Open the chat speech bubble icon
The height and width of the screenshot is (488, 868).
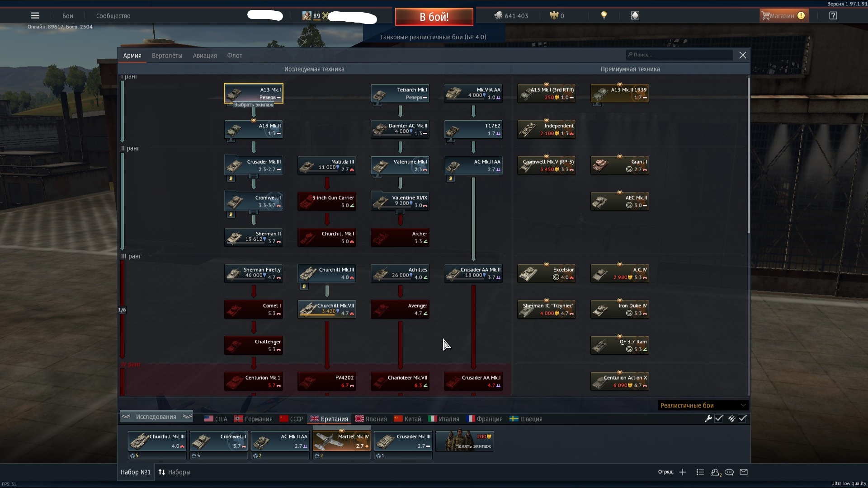click(729, 472)
